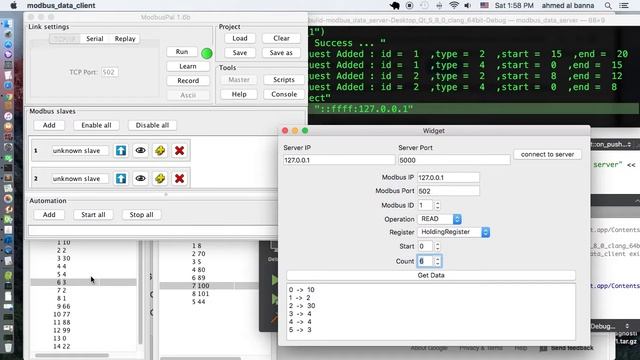The height and width of the screenshot is (360, 640).
Task: Open Spotlight search in menu bar
Action: click(x=608, y=5)
